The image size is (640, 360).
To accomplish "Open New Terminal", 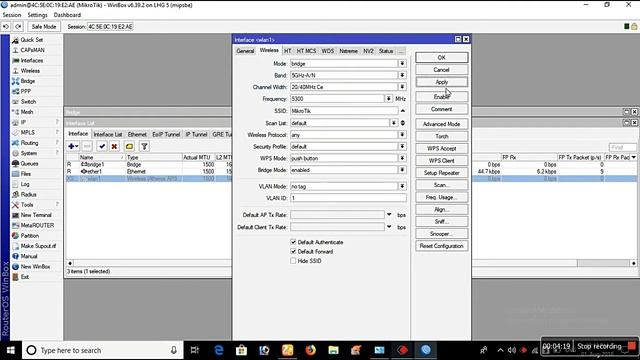I will point(36,215).
